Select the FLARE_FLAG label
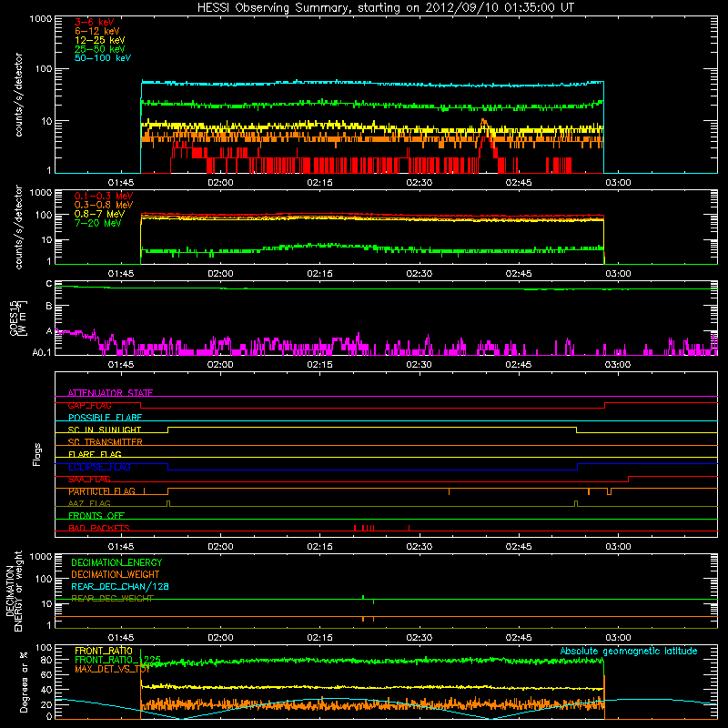Screen dimensions: 728x728 coord(95,454)
